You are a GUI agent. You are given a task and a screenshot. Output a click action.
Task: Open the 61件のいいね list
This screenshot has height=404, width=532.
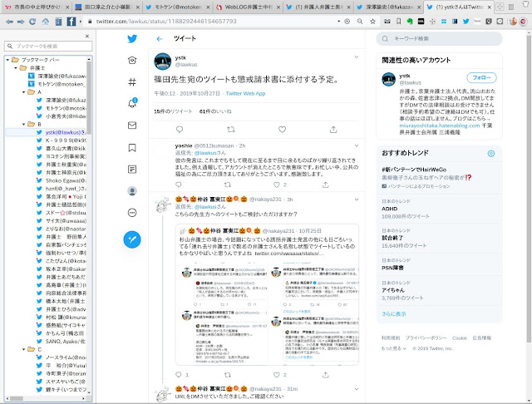point(215,111)
